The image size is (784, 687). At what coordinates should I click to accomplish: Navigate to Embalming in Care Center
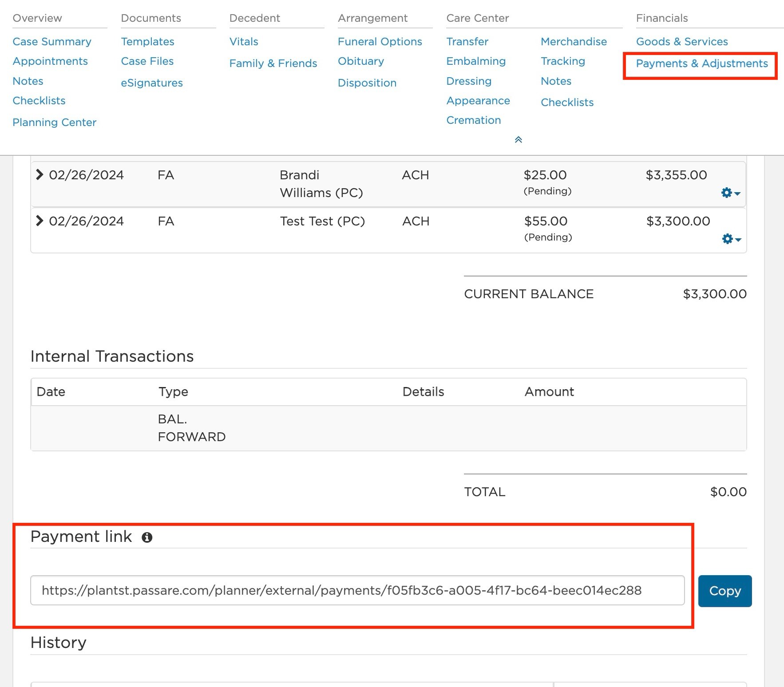[x=475, y=61]
